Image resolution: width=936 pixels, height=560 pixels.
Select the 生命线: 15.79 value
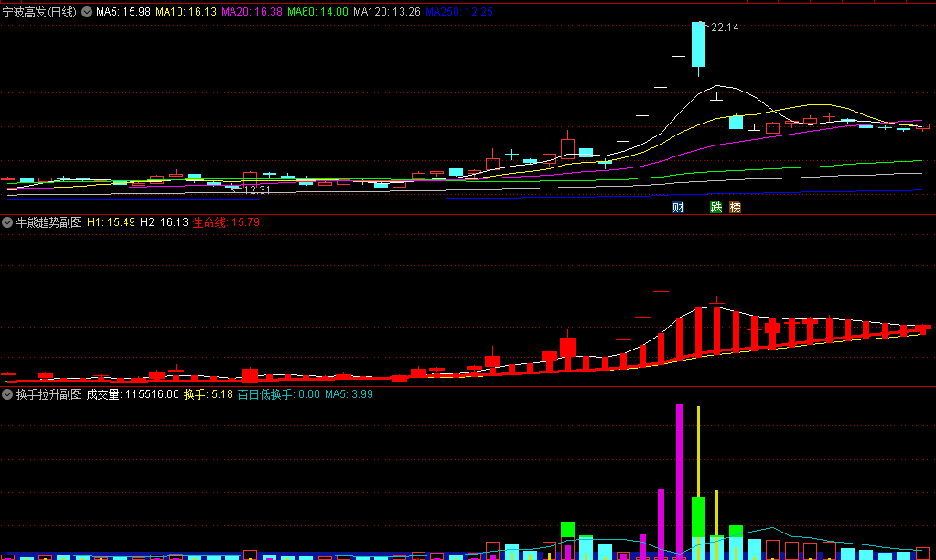pos(226,222)
